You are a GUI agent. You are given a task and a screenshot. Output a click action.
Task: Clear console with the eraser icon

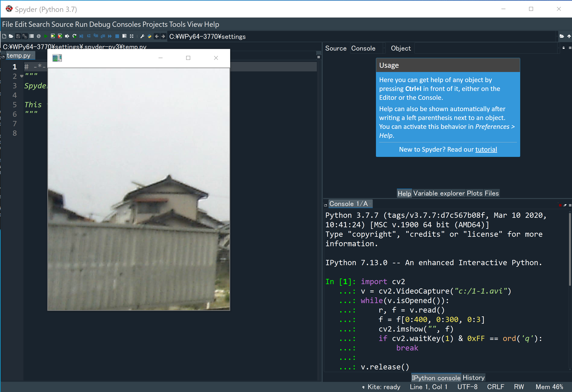pos(565,205)
